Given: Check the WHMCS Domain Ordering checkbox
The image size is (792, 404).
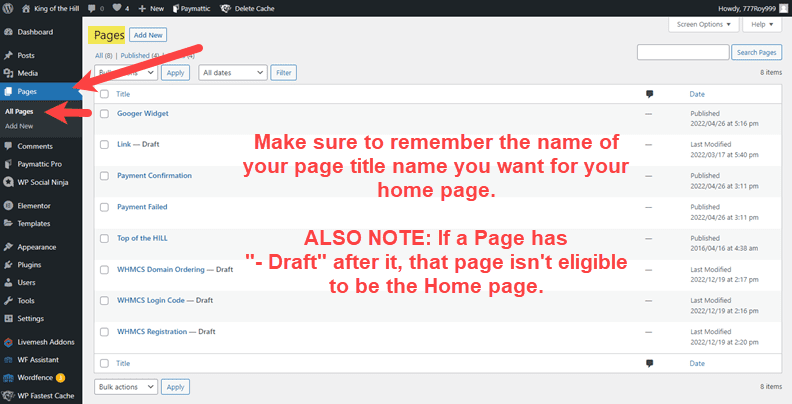Looking at the screenshot, I should [105, 270].
